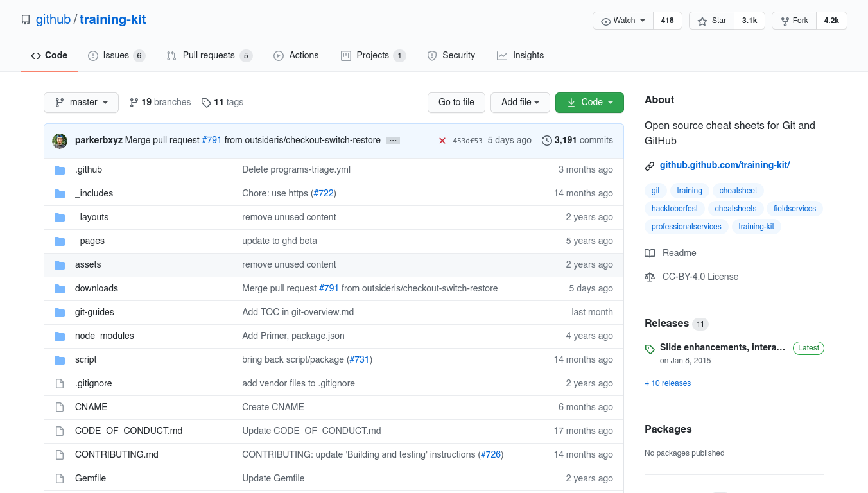
Task: Open the 418 watchers count
Action: click(x=668, y=21)
